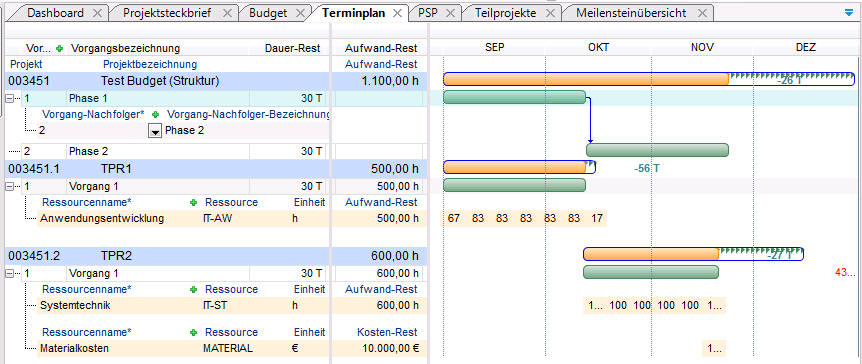Image resolution: width=862 pixels, height=364 pixels.
Task: Collapse Vorgang 1 under TPR2
Action: [9, 273]
